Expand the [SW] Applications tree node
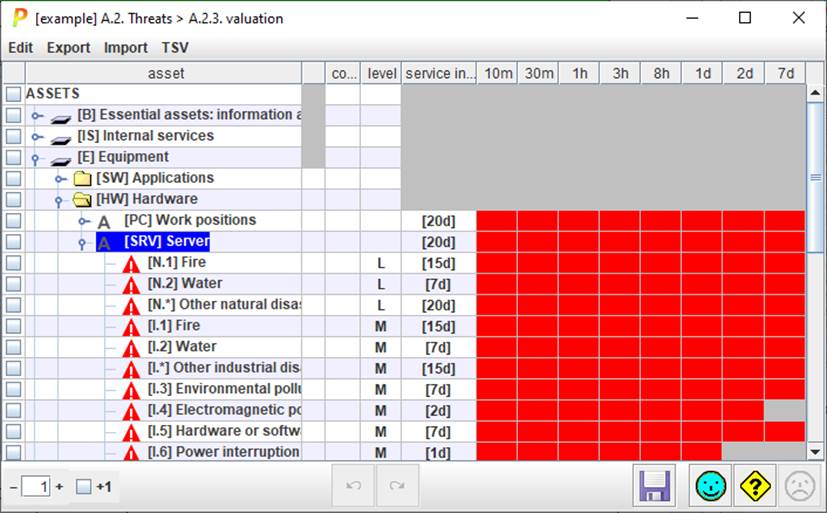 pos(60,178)
